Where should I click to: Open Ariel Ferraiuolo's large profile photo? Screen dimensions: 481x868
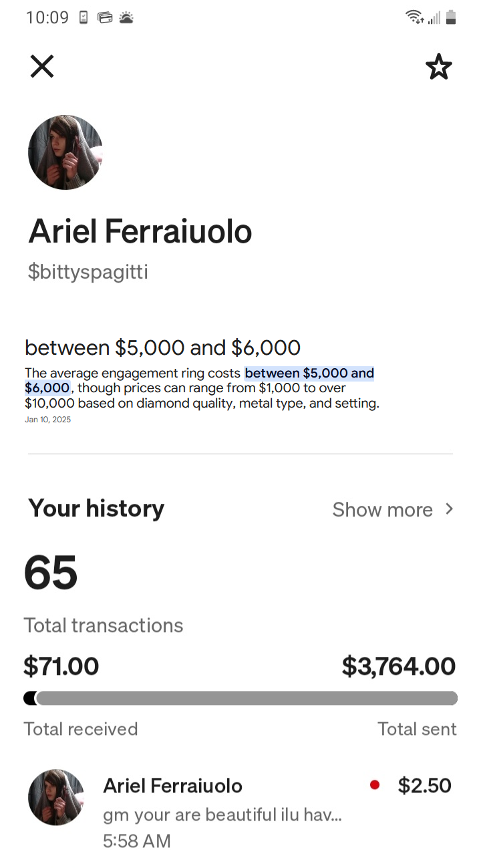[65, 152]
